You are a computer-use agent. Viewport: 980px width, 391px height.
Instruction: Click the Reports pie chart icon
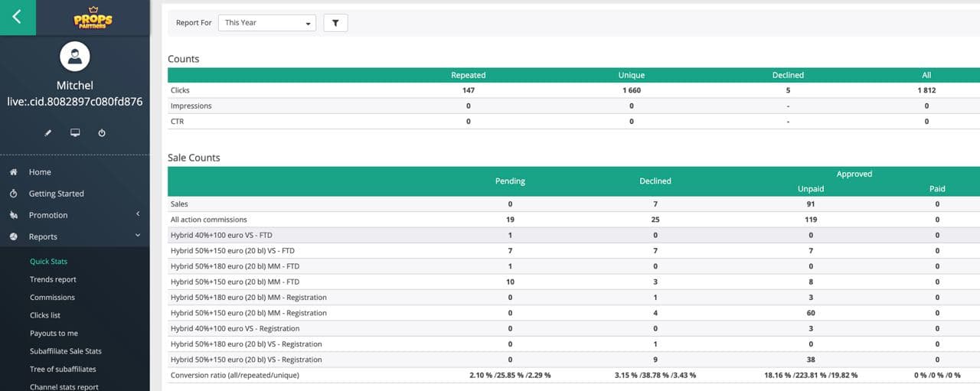tap(13, 236)
